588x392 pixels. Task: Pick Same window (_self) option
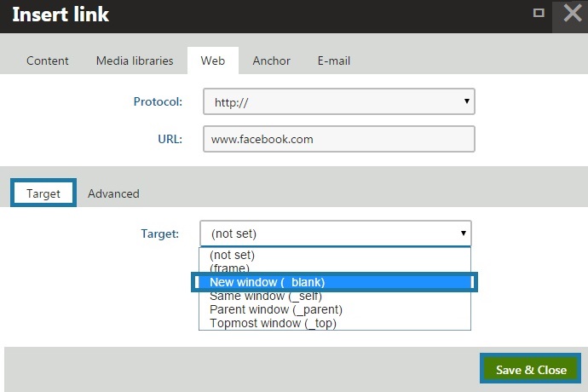click(265, 296)
